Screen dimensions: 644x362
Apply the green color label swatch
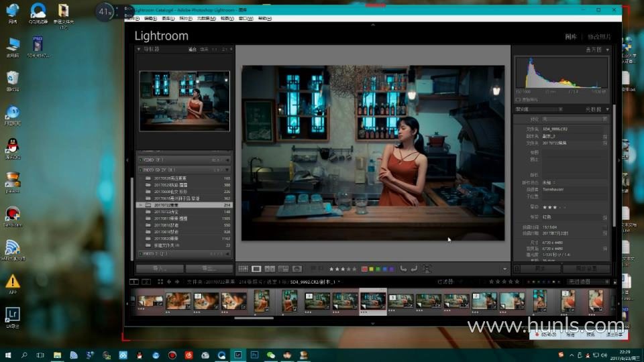click(378, 269)
